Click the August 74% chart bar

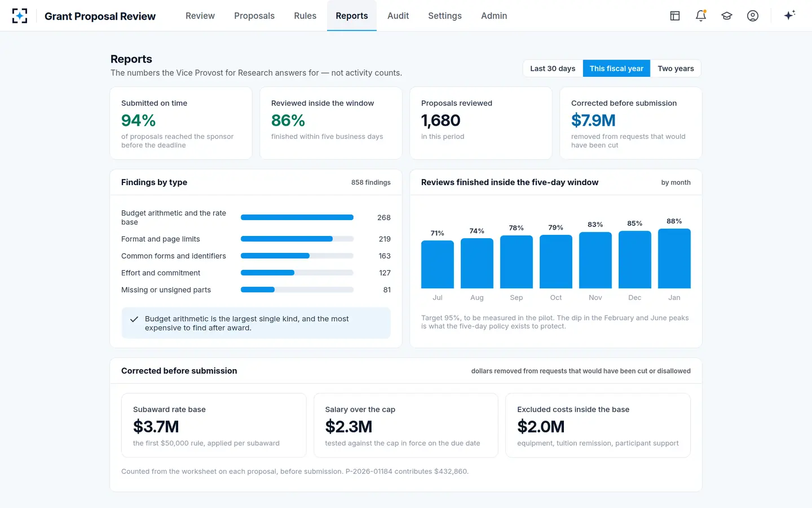pos(477,263)
